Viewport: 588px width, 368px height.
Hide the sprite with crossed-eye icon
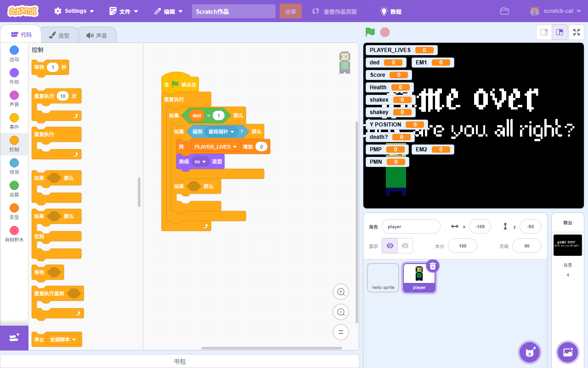405,246
